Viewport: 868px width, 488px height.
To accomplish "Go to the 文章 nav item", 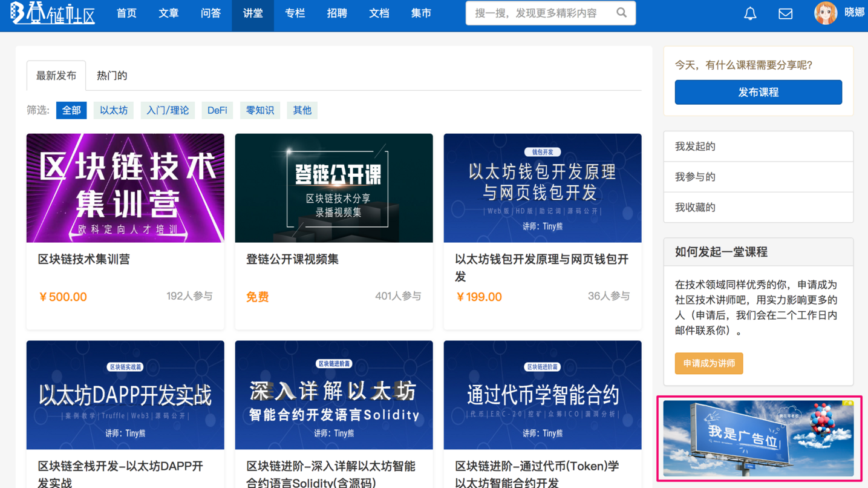I will coord(169,13).
